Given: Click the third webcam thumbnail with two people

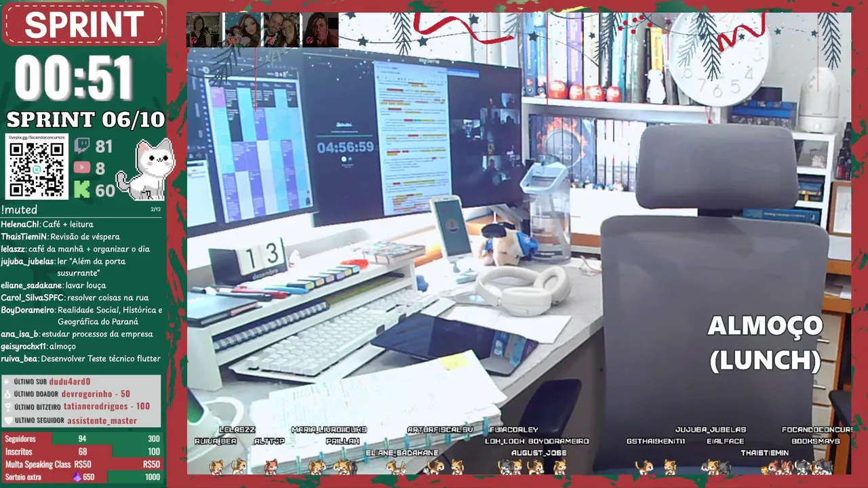Looking at the screenshot, I should click(x=281, y=30).
